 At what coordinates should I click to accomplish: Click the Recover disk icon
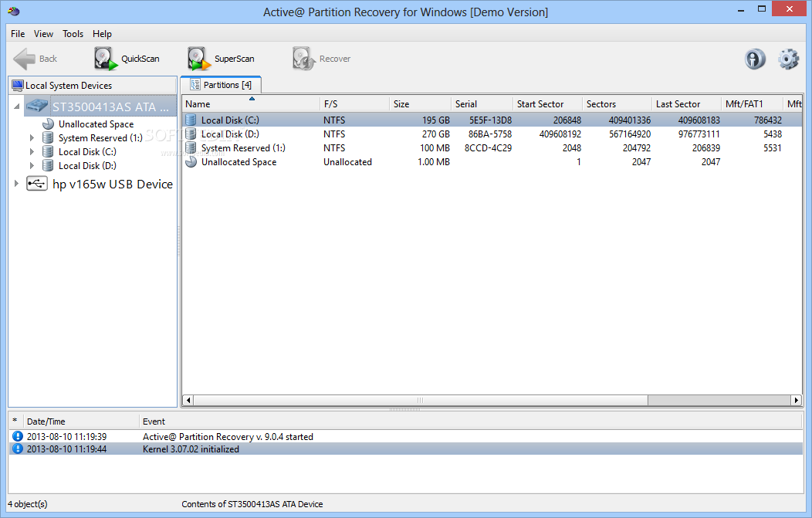click(x=304, y=59)
